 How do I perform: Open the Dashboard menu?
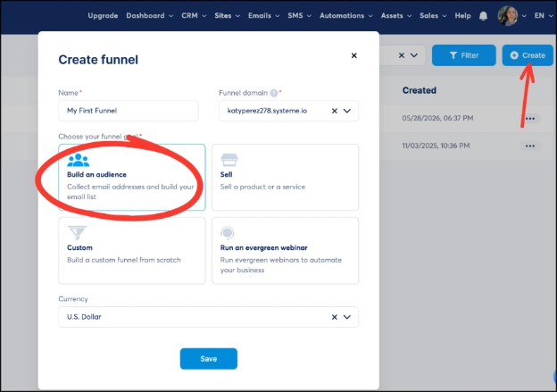point(150,16)
